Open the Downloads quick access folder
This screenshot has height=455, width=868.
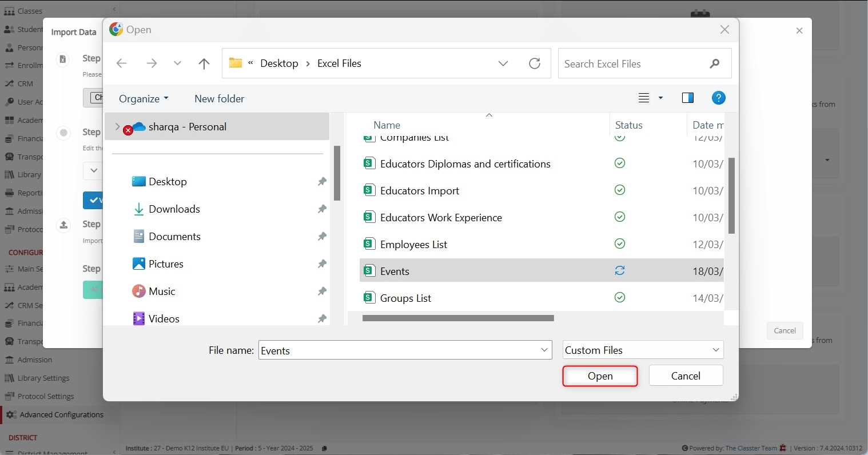pos(174,209)
